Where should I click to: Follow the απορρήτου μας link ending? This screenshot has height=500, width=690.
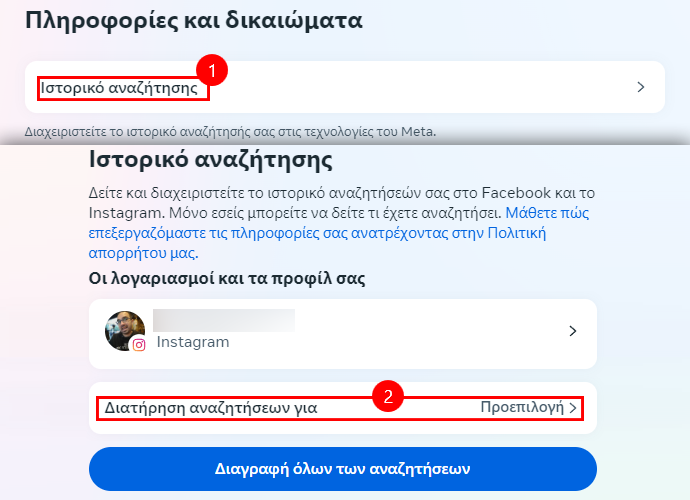[143, 253]
